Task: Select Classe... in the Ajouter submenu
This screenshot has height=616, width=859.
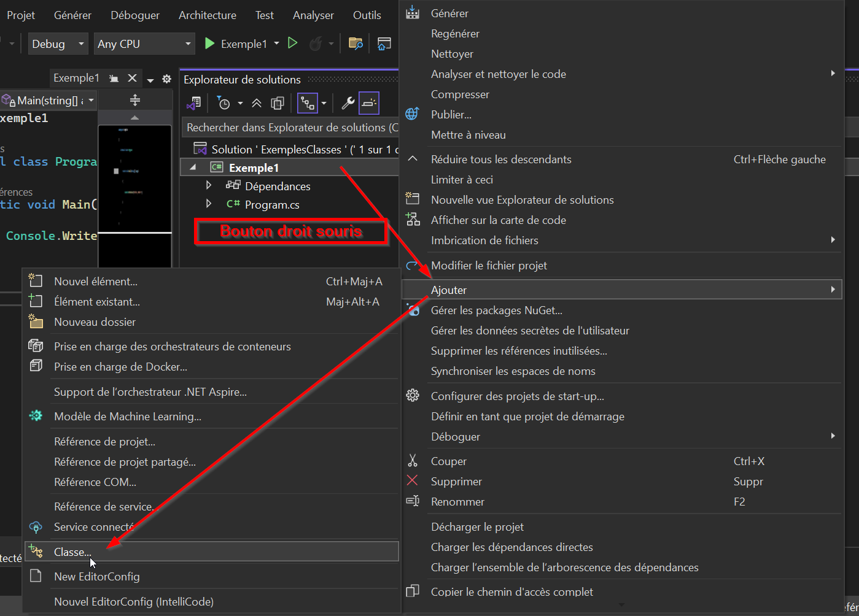Action: (72, 552)
